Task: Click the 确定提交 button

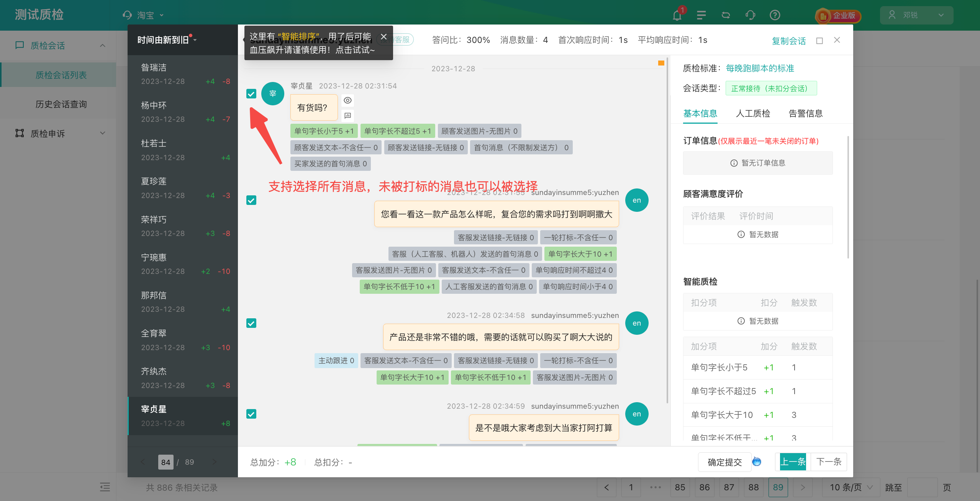Action: [724, 462]
